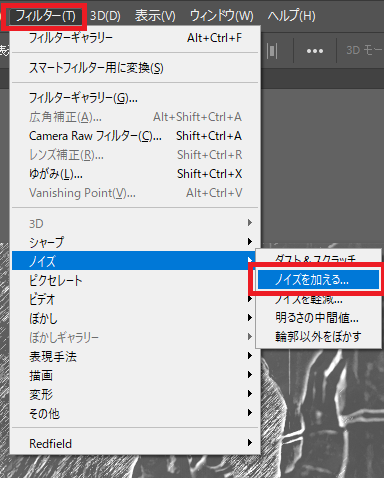Expand the Redfield plugin submenu
This screenshot has height=478, width=384.
[135, 443]
